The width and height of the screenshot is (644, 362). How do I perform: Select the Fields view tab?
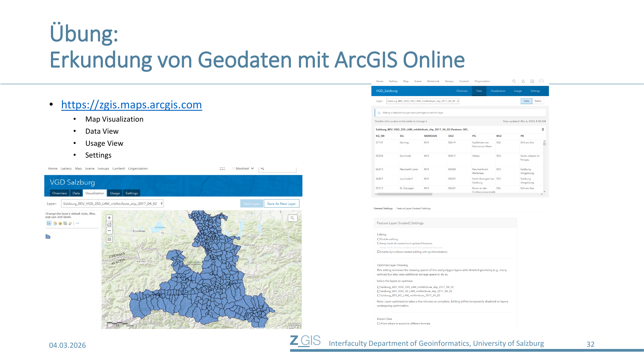pos(538,101)
